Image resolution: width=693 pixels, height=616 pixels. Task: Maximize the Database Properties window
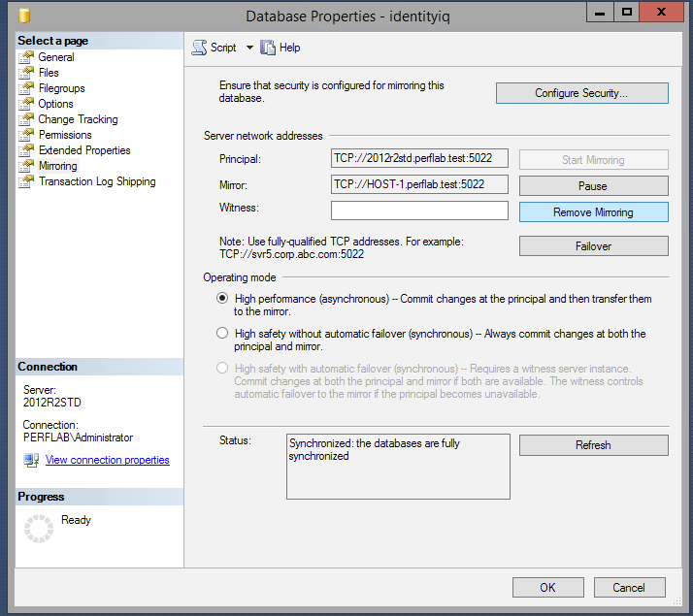[627, 12]
